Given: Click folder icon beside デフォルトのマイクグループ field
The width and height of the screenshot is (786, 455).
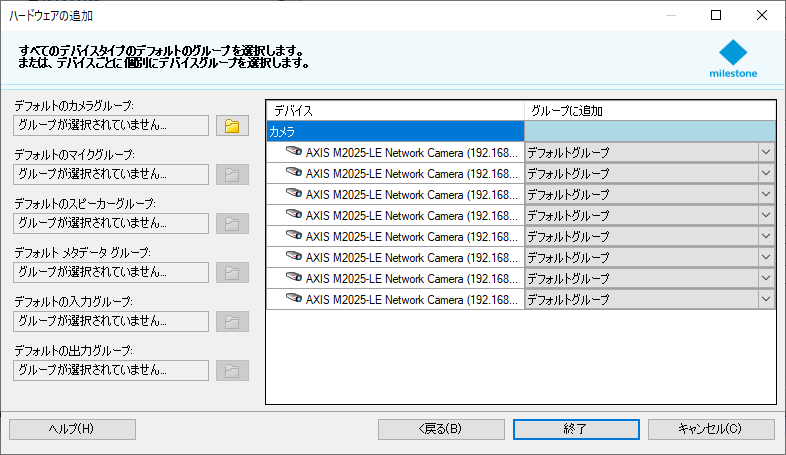Looking at the screenshot, I should pyautogui.click(x=232, y=174).
